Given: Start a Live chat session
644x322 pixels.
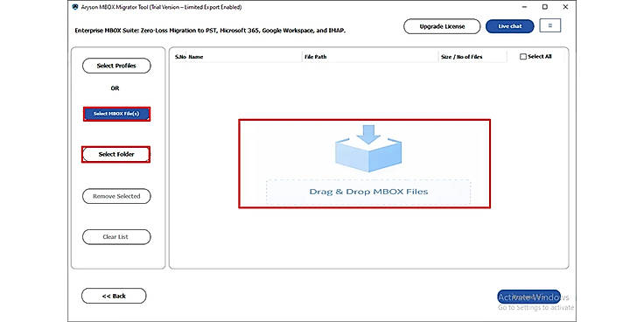Looking at the screenshot, I should tap(510, 26).
